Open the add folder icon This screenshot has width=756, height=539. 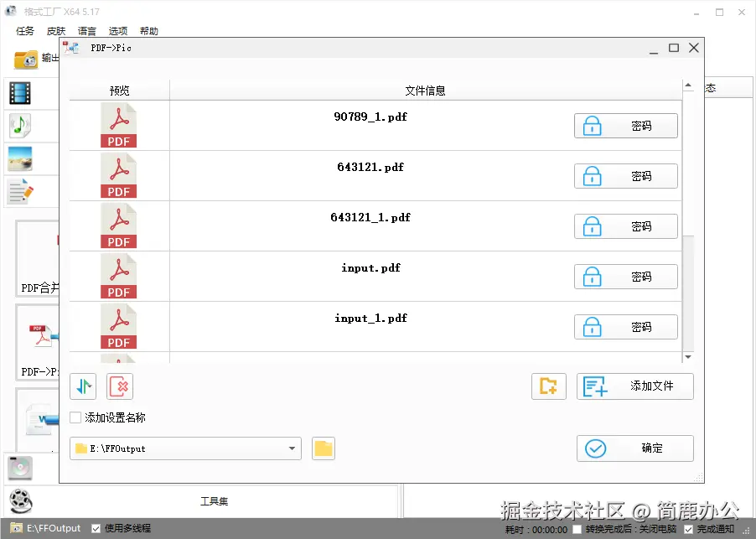(548, 386)
